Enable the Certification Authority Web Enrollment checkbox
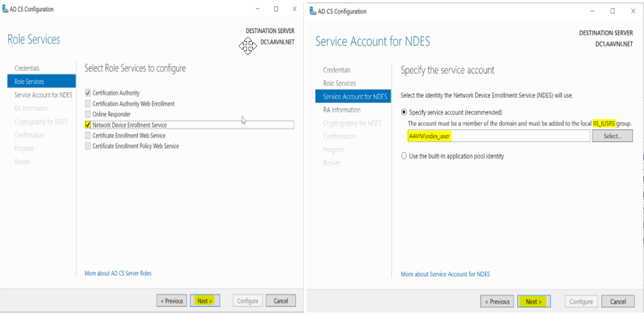 [x=88, y=104]
